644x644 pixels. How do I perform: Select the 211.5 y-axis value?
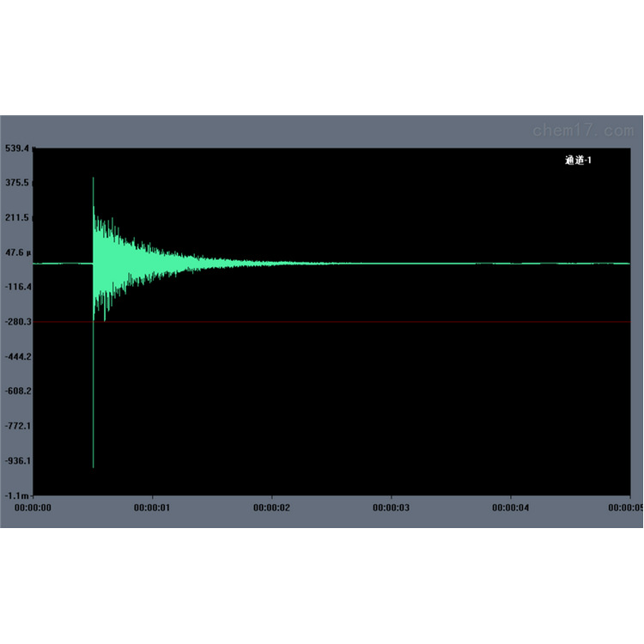click(18, 218)
